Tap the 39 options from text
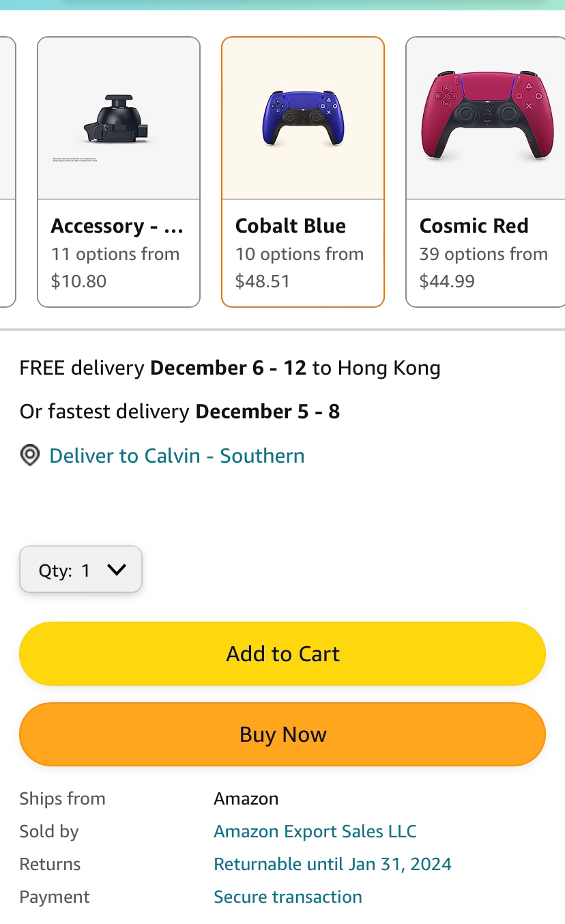This screenshot has height=924, width=565. (484, 254)
